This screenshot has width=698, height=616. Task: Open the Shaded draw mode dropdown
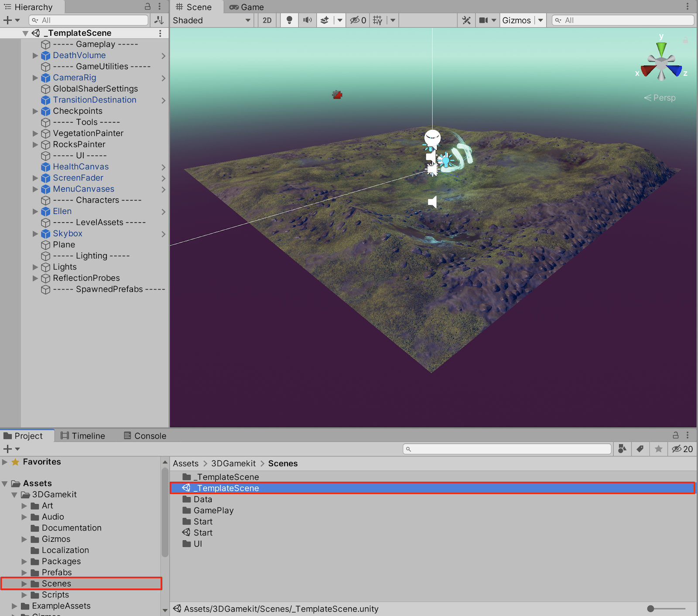click(x=212, y=20)
